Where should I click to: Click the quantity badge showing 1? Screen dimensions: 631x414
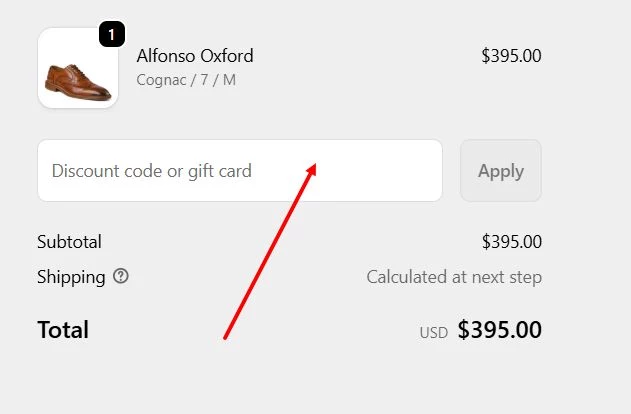coord(111,35)
